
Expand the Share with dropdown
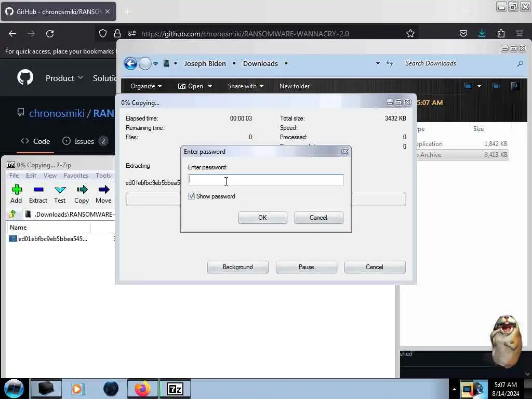(x=246, y=86)
